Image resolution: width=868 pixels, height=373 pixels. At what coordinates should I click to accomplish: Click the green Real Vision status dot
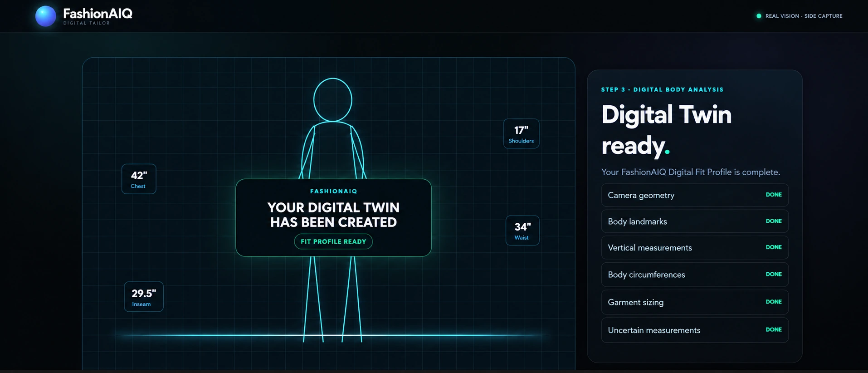tap(759, 16)
